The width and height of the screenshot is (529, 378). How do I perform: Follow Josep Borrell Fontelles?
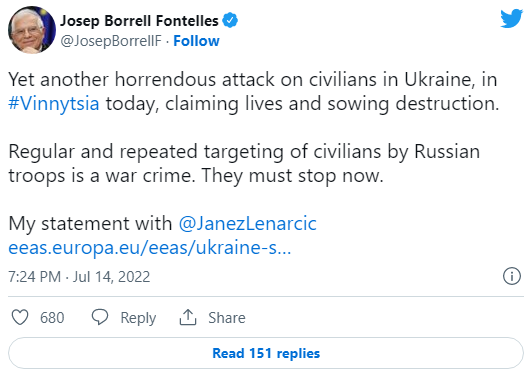(x=196, y=41)
